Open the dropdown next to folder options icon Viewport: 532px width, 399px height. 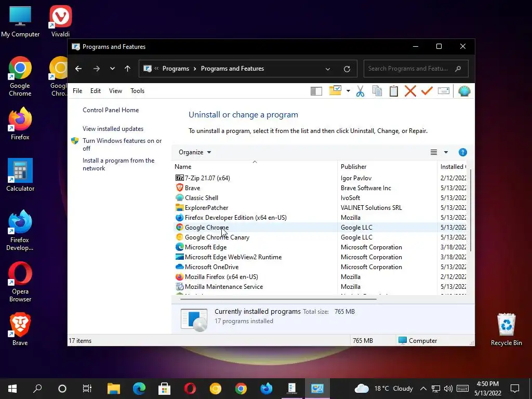pyautogui.click(x=348, y=91)
